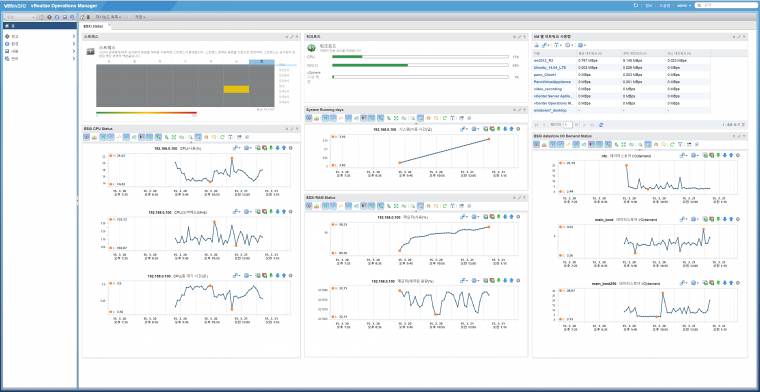Viewport: 760px width, 392px height.
Task: Toggle split charts button in datastore I/O Demand toolbar
Action: [x=536, y=144]
